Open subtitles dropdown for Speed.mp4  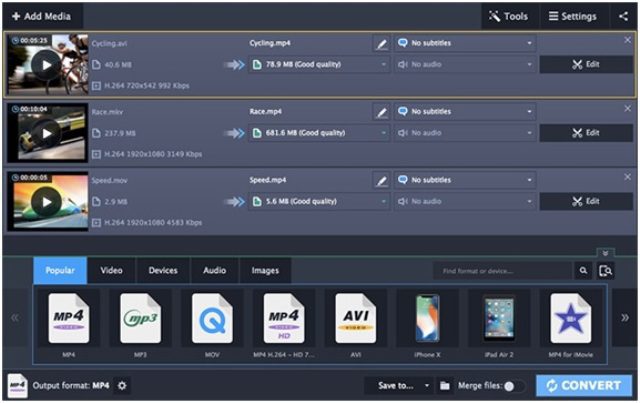465,180
